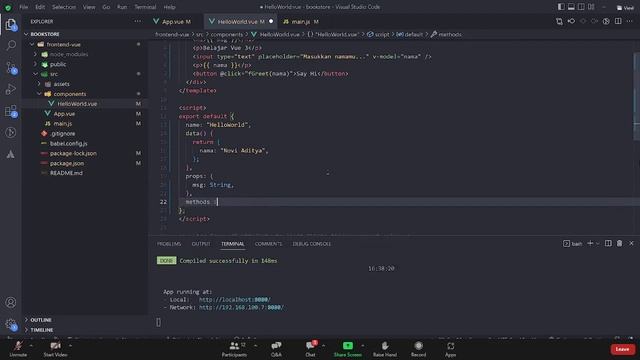Open the File menu
The height and width of the screenshot is (360, 640).
[x=24, y=7]
